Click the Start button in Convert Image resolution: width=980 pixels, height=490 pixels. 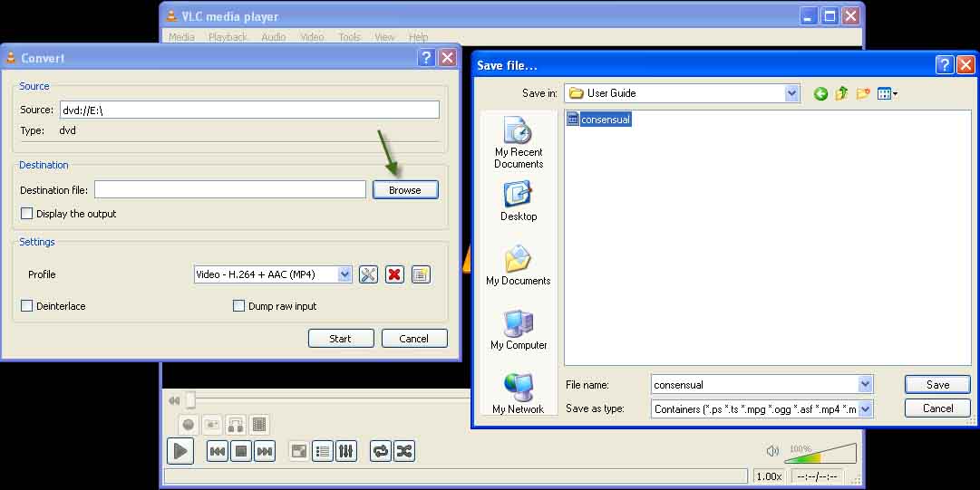click(x=341, y=339)
